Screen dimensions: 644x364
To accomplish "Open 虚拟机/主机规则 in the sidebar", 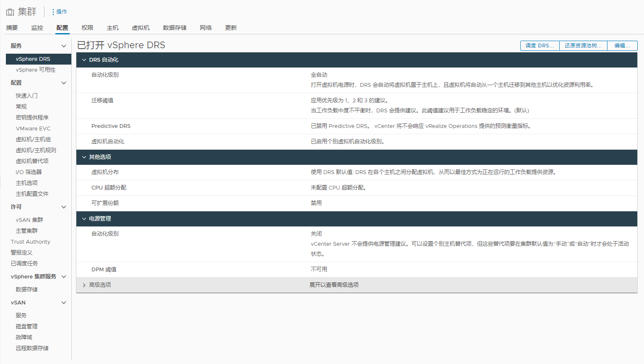I will pos(36,150).
